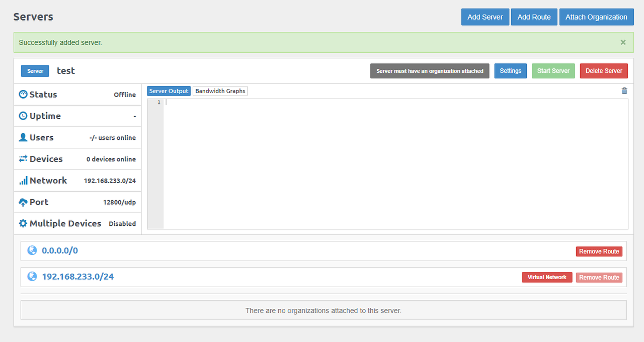644x342 pixels.
Task: Switch to the Server Output tab
Action: 169,91
